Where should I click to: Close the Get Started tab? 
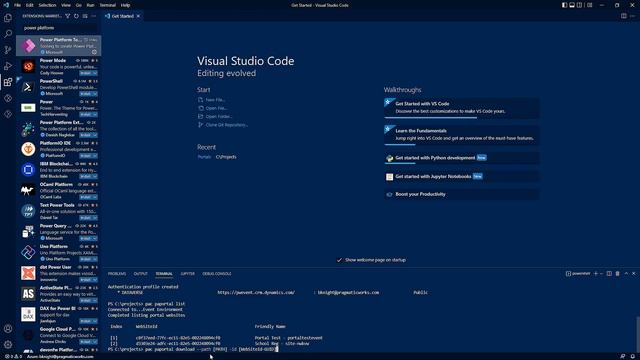coord(138,16)
